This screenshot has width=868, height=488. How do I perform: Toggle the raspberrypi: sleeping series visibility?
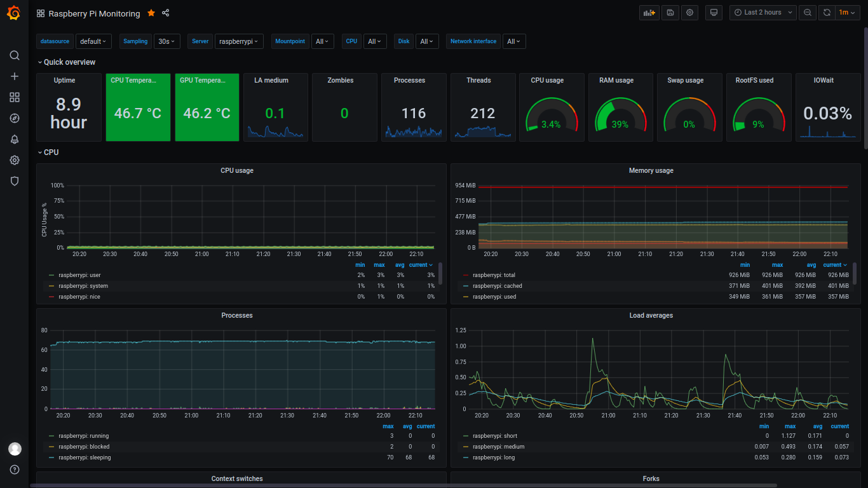pos(85,457)
